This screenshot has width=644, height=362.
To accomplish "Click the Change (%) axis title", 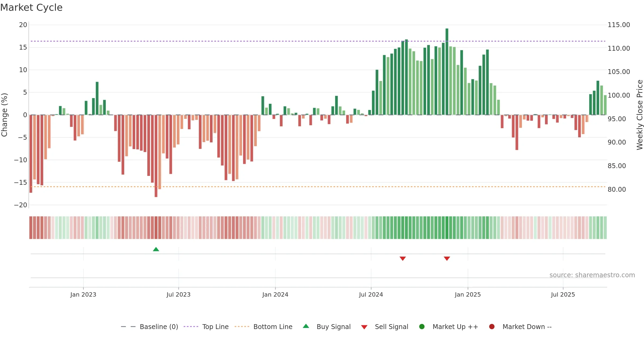I will coord(4,115).
